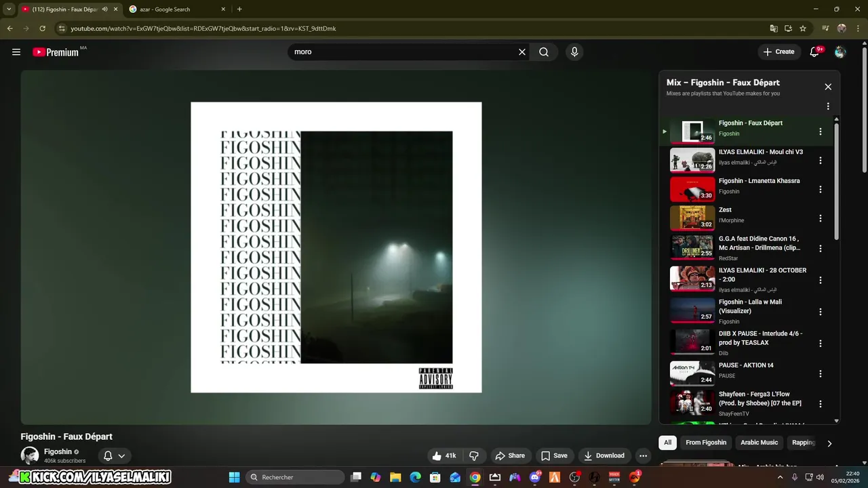Start voice search with microphone
Viewport: 868px width, 488px height.
[574, 52]
